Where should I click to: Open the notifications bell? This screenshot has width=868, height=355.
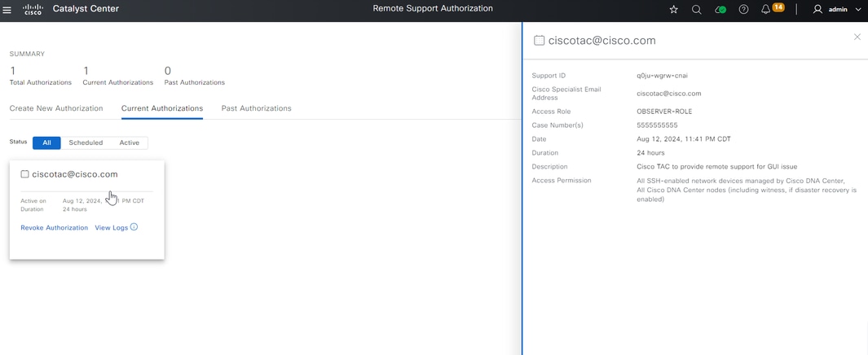coord(766,10)
